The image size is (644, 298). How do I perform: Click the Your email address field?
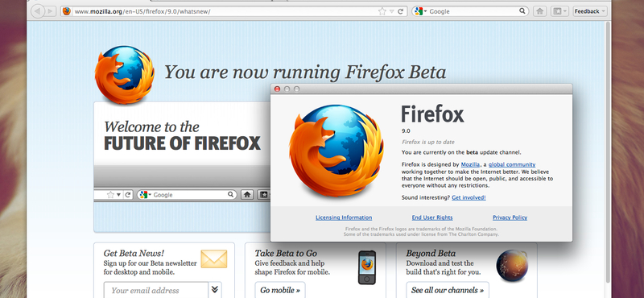tap(156, 290)
